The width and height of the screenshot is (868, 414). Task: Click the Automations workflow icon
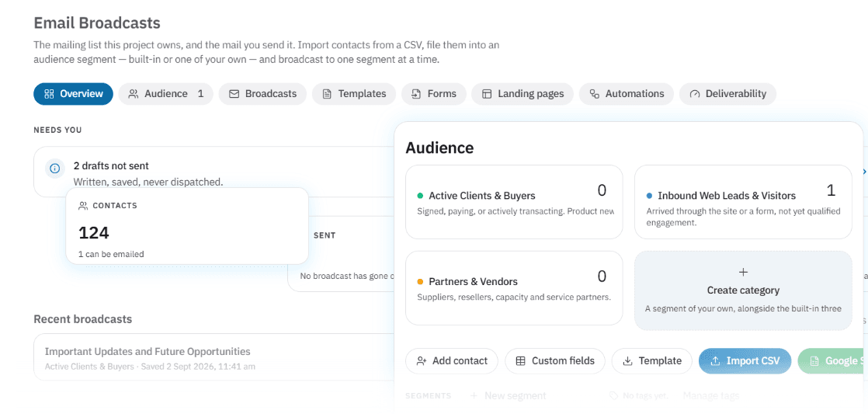(x=595, y=94)
